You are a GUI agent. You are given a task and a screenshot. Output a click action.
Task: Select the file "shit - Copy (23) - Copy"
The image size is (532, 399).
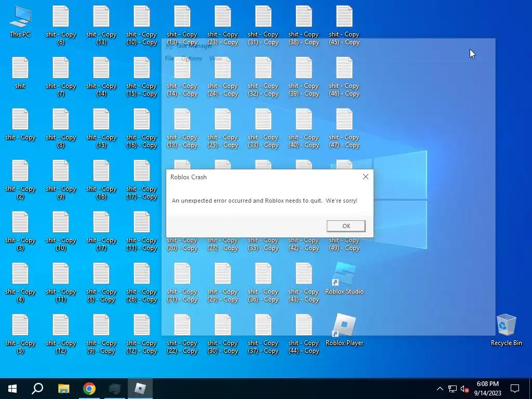point(222,25)
